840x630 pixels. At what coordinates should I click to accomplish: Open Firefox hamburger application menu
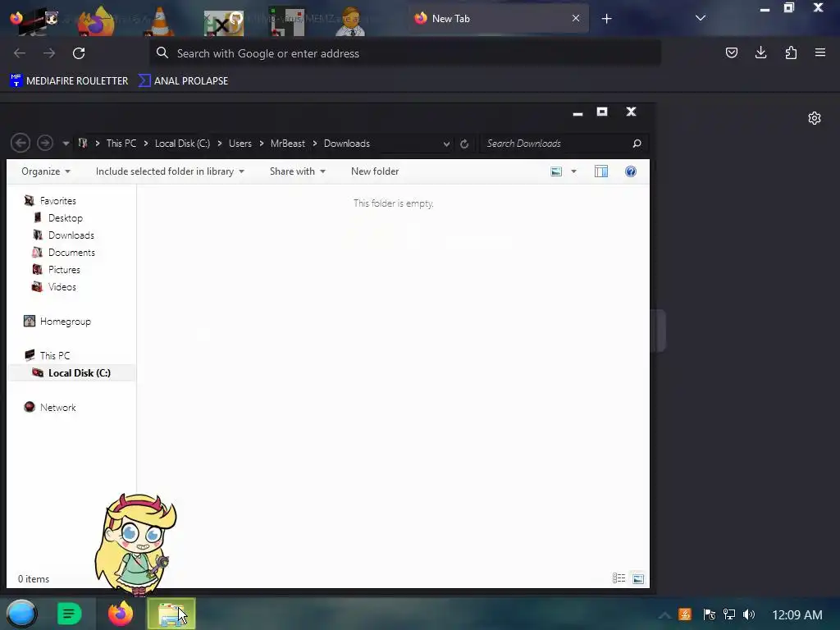point(820,52)
